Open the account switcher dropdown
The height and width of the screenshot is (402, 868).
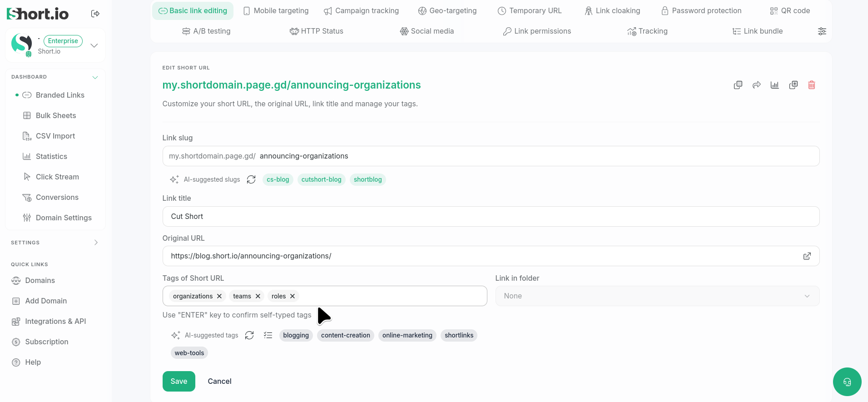94,45
